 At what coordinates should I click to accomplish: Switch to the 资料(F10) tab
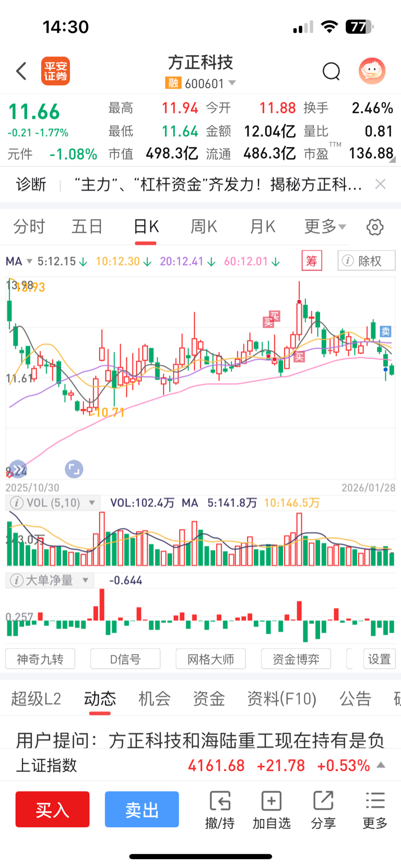coord(282,698)
